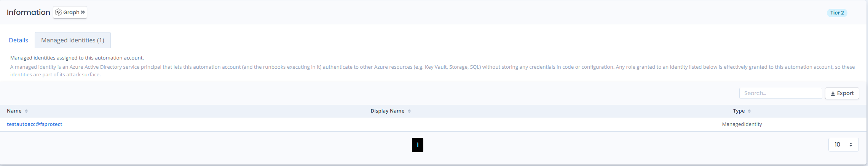The image size is (868, 166).
Task: Select the ManagedIdentity type cell
Action: coord(742,124)
